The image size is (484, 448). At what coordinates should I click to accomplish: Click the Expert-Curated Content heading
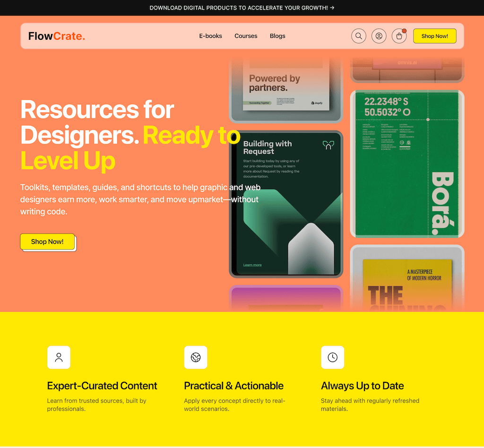(x=102, y=386)
